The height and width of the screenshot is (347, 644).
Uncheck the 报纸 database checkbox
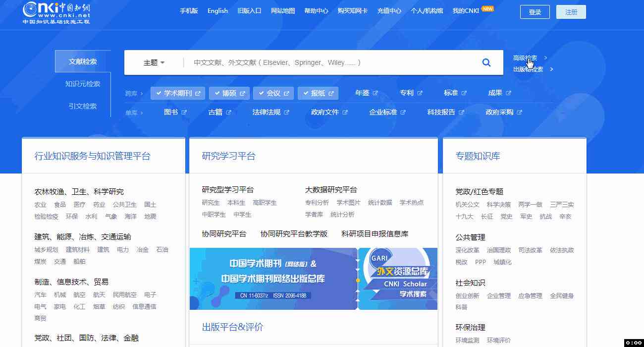[x=306, y=93]
